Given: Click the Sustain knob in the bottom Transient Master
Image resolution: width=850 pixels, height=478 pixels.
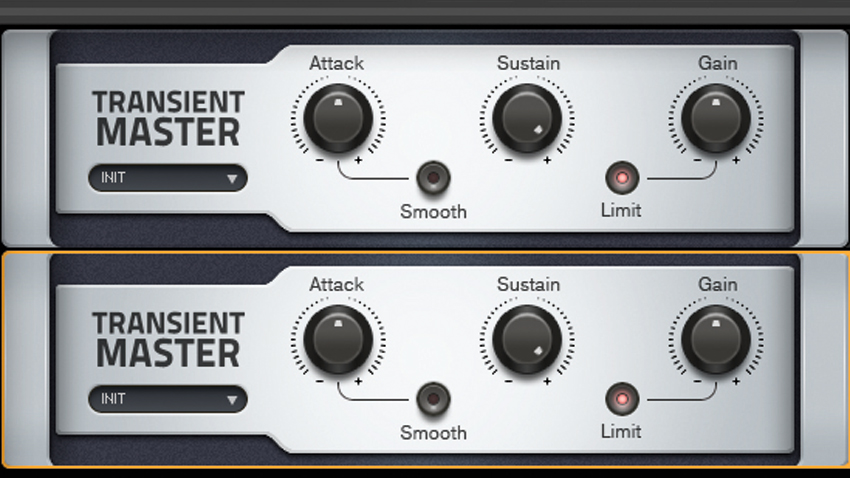Looking at the screenshot, I should [527, 339].
